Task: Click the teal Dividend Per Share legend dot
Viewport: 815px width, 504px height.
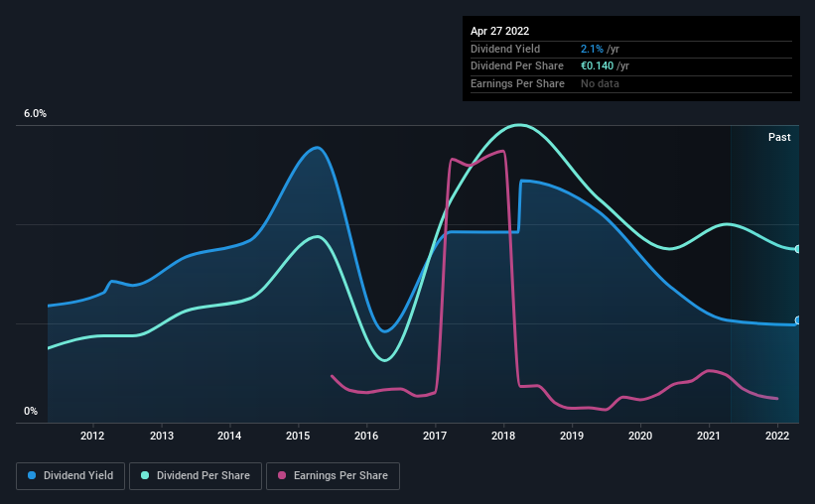Action: pos(145,475)
